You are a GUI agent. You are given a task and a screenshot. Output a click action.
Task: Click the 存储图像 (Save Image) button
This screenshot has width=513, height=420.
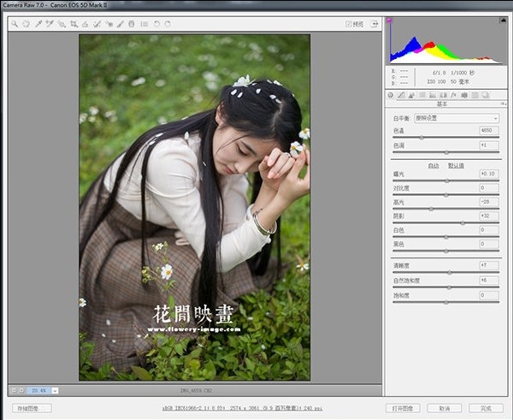point(32,408)
